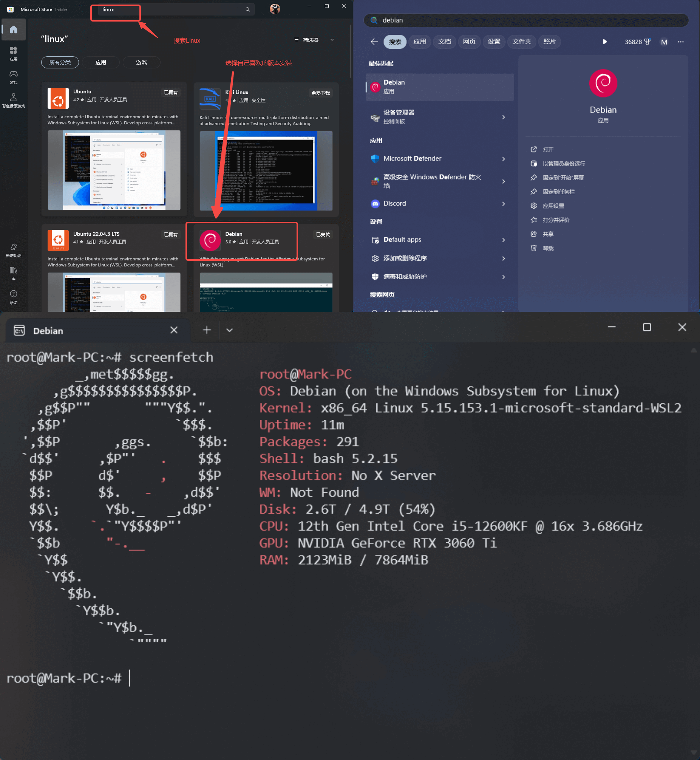Switch to Web tab in search panel
Screen dimensions: 700x760
(x=469, y=42)
